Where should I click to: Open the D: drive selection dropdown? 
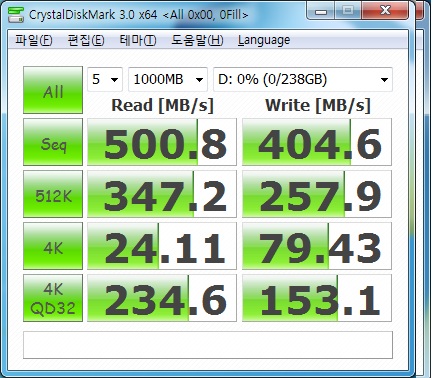(303, 79)
